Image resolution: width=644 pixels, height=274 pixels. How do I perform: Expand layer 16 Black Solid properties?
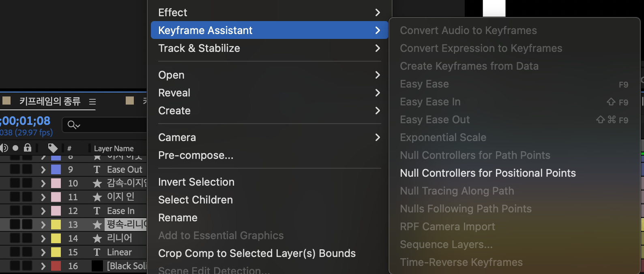point(43,266)
